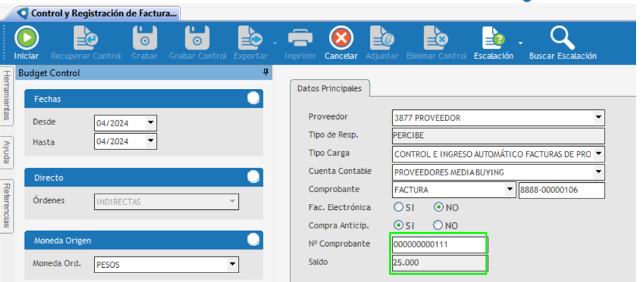644x282 pixels.
Task: Select SI for Fac. Electrónica
Action: click(398, 207)
